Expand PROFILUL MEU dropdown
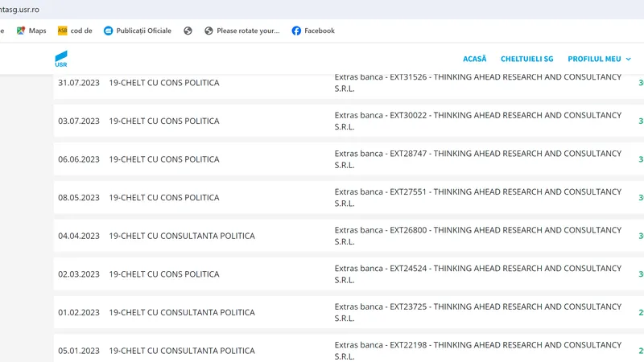 point(599,59)
